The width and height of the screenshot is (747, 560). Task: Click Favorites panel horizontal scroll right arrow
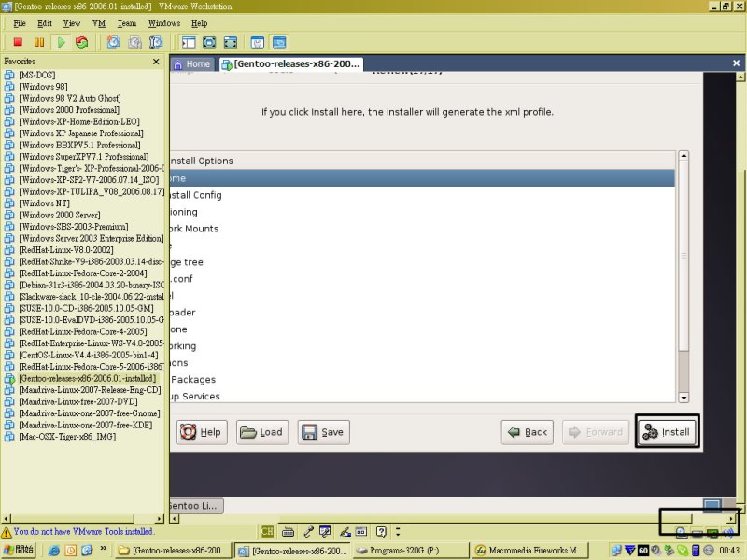point(159,519)
